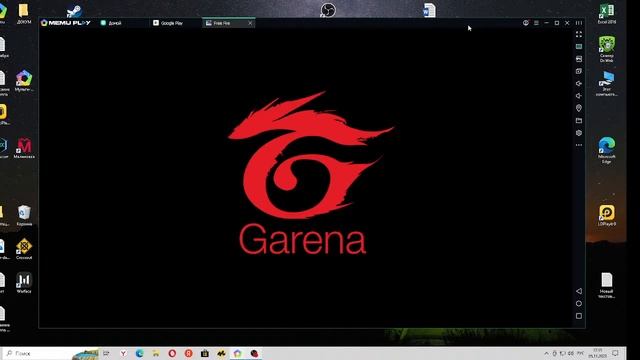The image size is (640, 360).
Task: Open the Этот компьютер desktop icon
Action: coord(607,84)
